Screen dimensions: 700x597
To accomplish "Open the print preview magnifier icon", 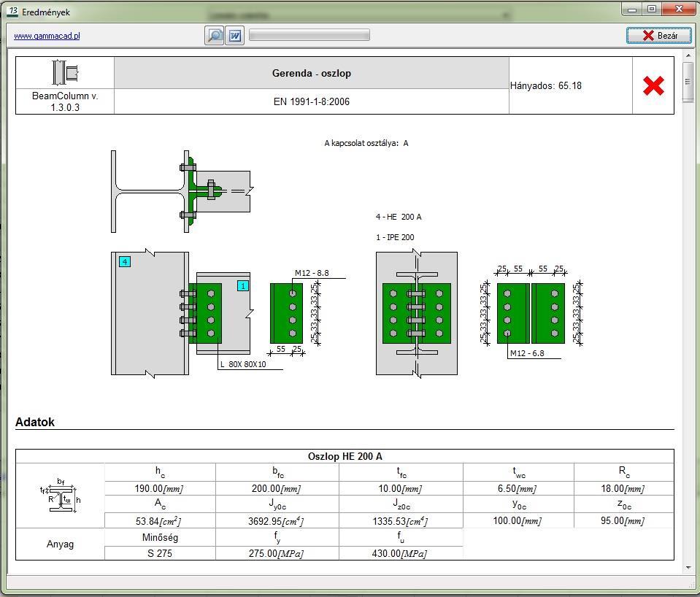I will tap(215, 35).
